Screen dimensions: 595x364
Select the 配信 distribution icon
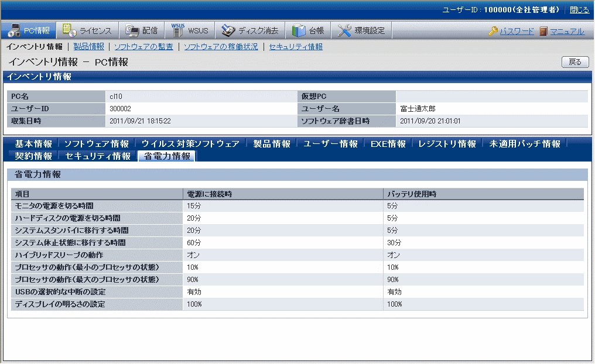pyautogui.click(x=132, y=31)
